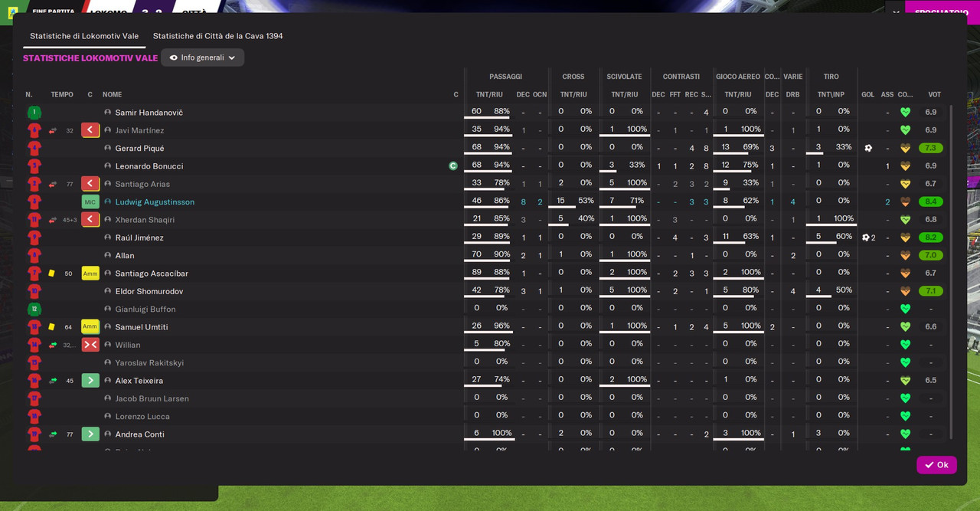Click the TEMPO column header
The image size is (980, 511).
coord(62,95)
